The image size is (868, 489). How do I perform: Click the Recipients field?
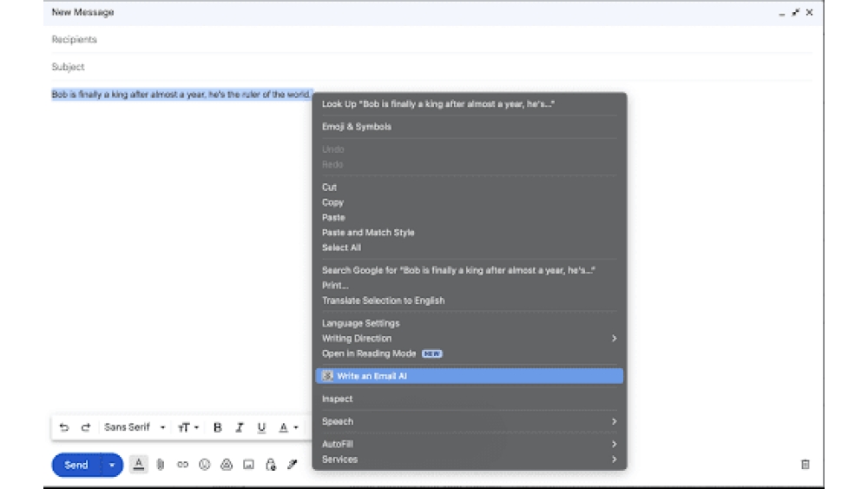point(431,39)
